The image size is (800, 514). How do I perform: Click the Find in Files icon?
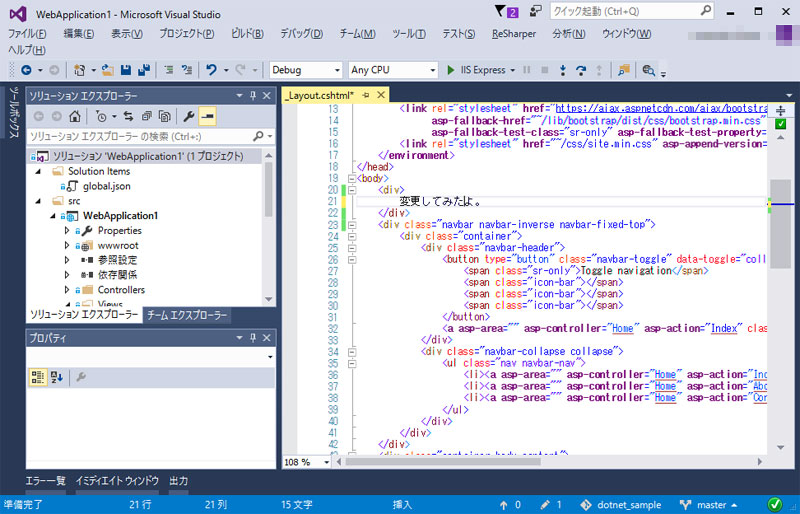[623, 70]
